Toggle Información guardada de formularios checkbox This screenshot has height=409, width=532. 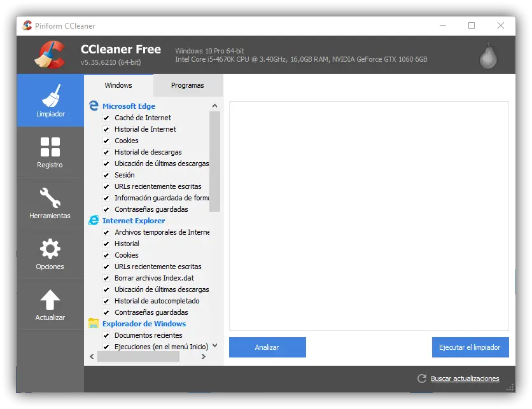coord(106,198)
